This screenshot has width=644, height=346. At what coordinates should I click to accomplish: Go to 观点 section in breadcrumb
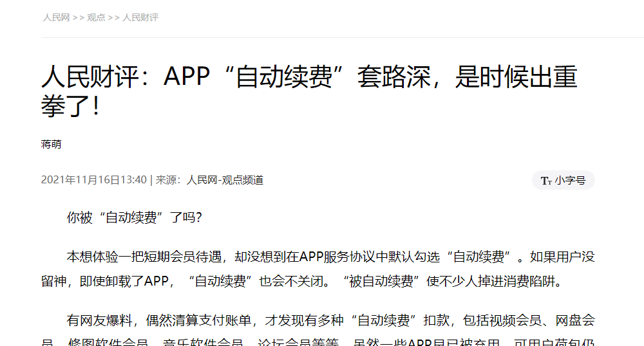tap(96, 17)
